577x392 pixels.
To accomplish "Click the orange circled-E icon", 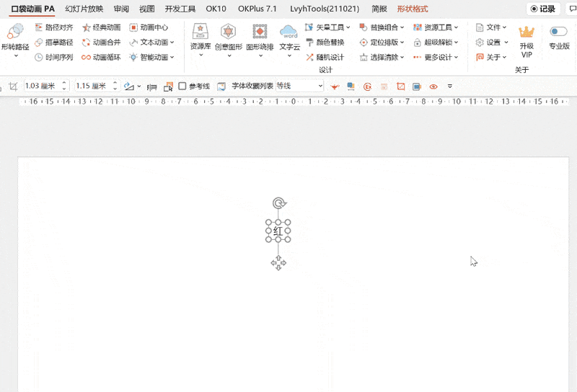I will click(x=367, y=86).
